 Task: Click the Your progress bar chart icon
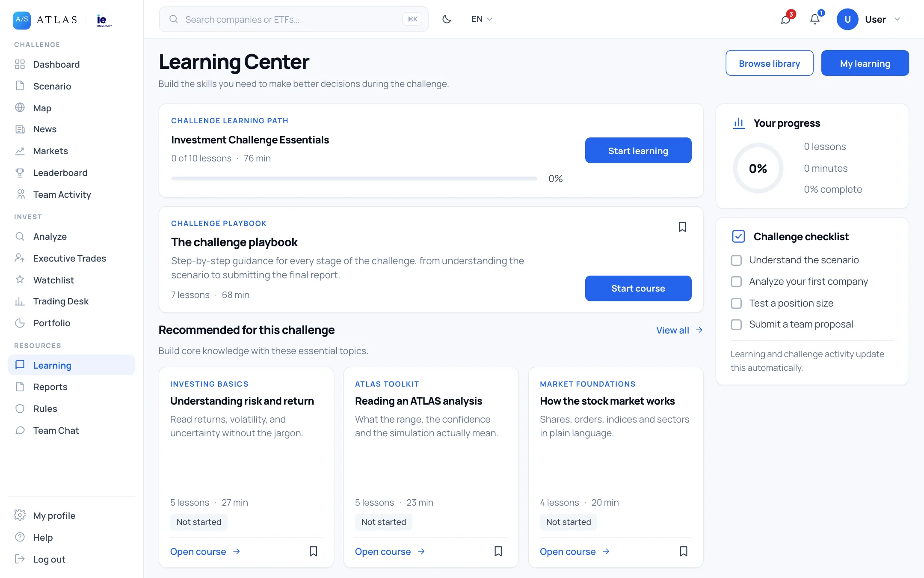point(739,123)
